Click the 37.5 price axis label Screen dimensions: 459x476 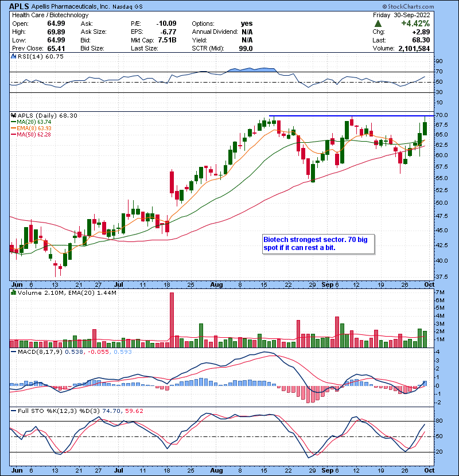click(441, 276)
